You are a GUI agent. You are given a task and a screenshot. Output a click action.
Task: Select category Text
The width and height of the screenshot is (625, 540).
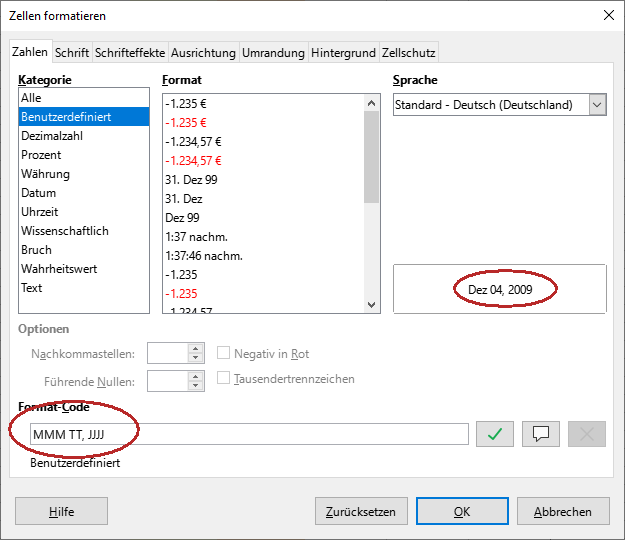click(84, 288)
